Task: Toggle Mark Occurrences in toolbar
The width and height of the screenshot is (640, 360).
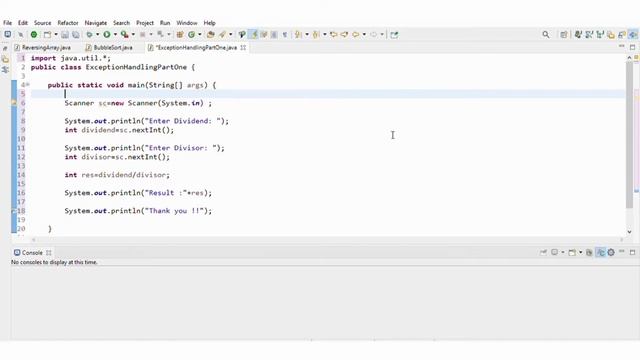Action: [254, 35]
